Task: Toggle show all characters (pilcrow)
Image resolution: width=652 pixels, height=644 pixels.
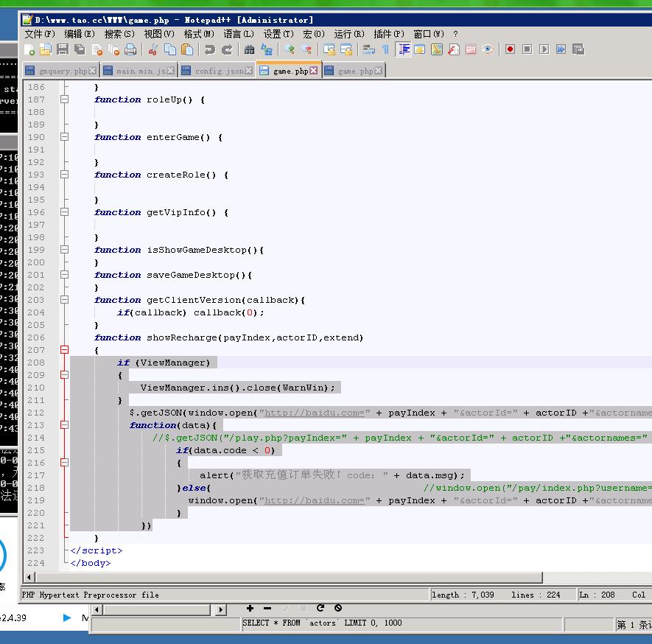Action: [x=385, y=50]
